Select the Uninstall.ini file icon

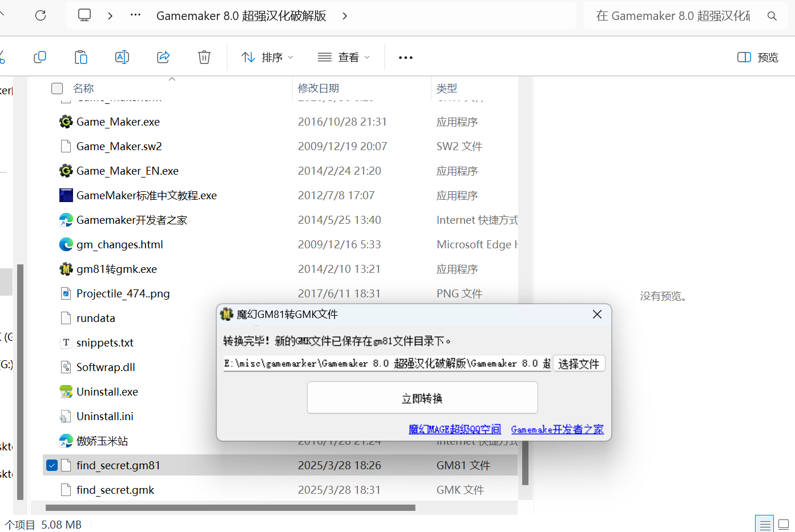[66, 416]
